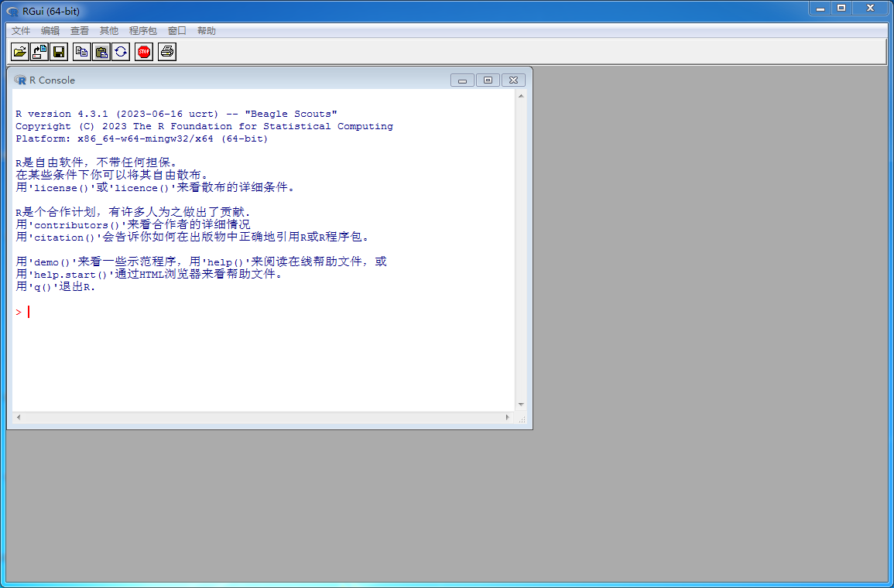Open the 查看 menu
The height and width of the screenshot is (588, 894).
(x=80, y=31)
